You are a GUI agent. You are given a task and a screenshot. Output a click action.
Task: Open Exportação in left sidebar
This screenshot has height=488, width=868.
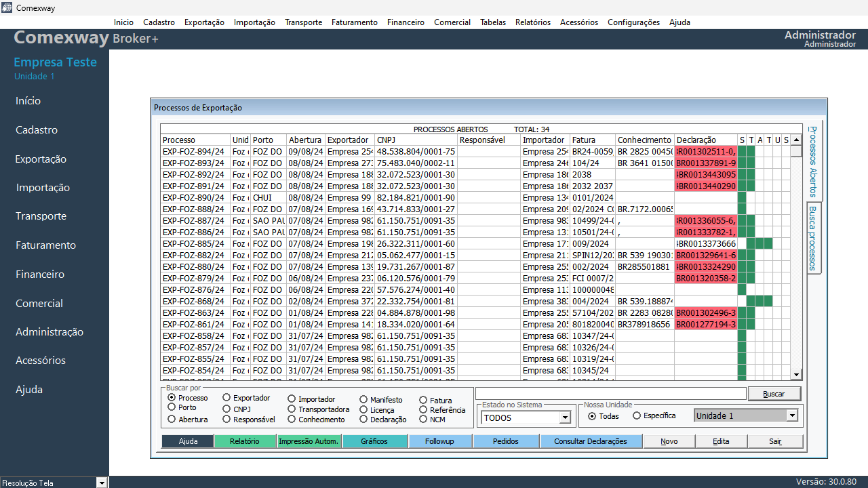tap(41, 159)
